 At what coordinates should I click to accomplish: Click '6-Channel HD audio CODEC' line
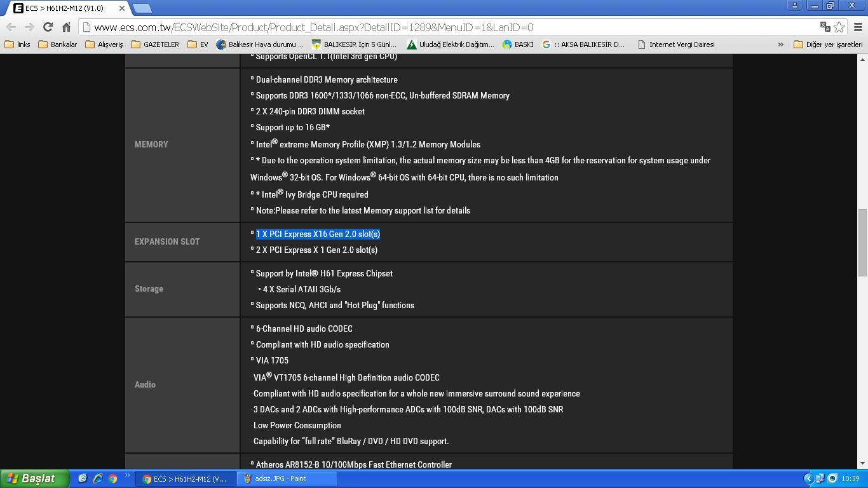[x=304, y=329]
